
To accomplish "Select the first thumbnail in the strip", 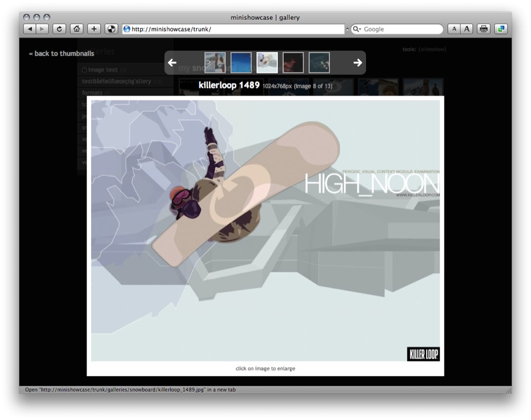I will 215,62.
